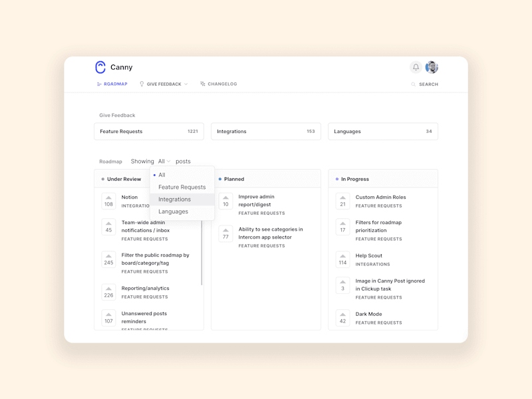Upvote the Dark Mode post
Viewport: 532px width, 399px height.
342,318
